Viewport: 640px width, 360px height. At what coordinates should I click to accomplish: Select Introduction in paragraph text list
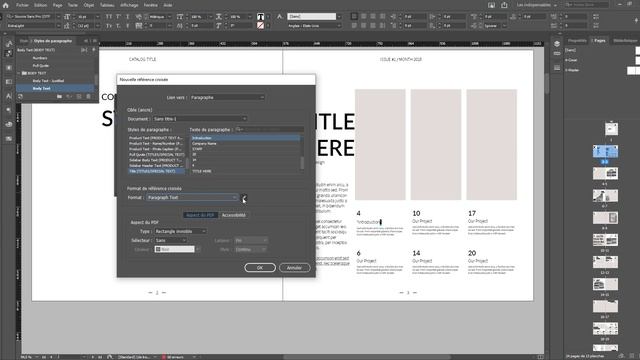[x=245, y=138]
